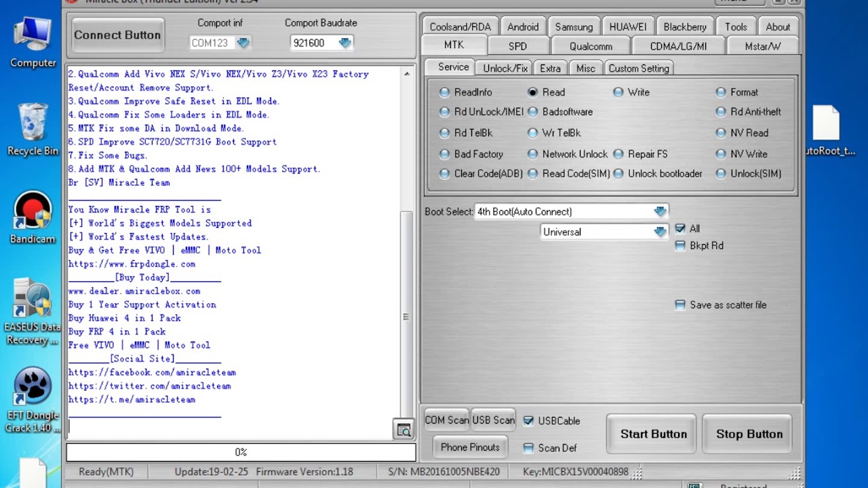Screen dimensions: 868x488
Task: Click the 0% progress bar
Action: coord(241,452)
